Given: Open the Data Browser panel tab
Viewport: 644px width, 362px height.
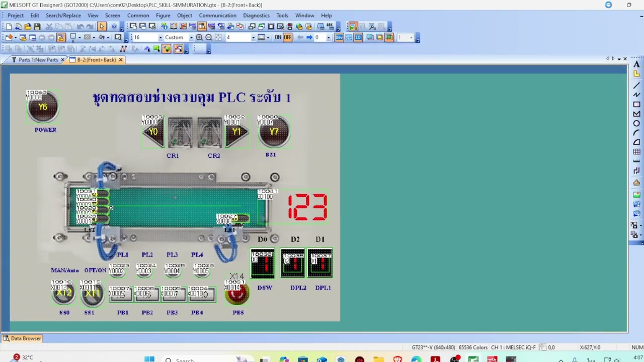Looking at the screenshot, I should [22, 338].
